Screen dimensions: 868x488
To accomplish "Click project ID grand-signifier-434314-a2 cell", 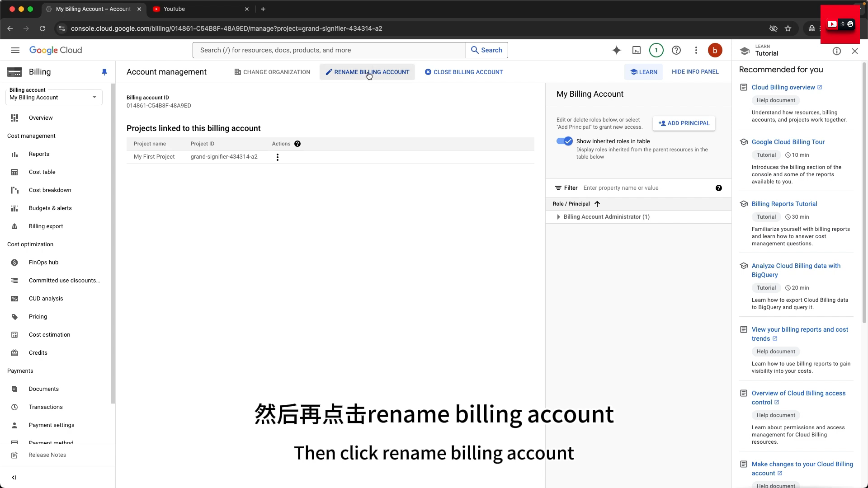I will pos(224,157).
